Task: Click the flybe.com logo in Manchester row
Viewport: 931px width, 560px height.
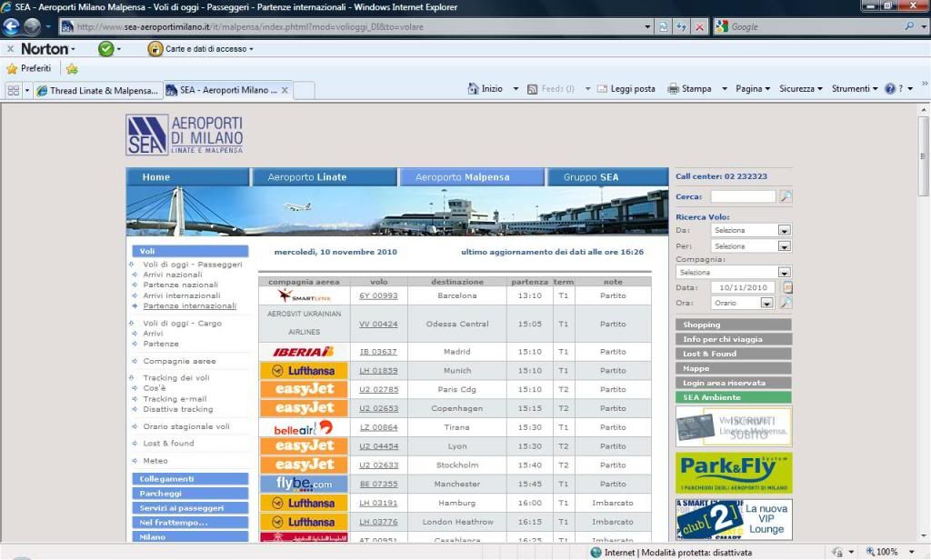Action: click(304, 484)
